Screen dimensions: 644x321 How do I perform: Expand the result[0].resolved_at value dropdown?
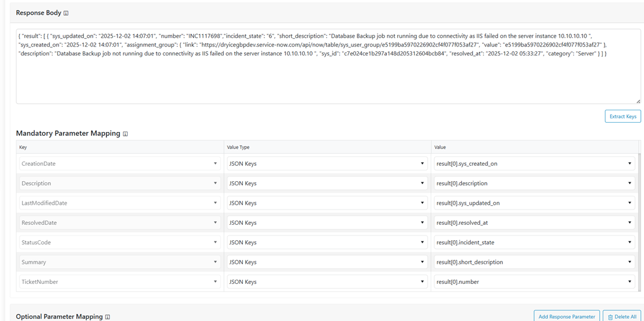pyautogui.click(x=534, y=223)
